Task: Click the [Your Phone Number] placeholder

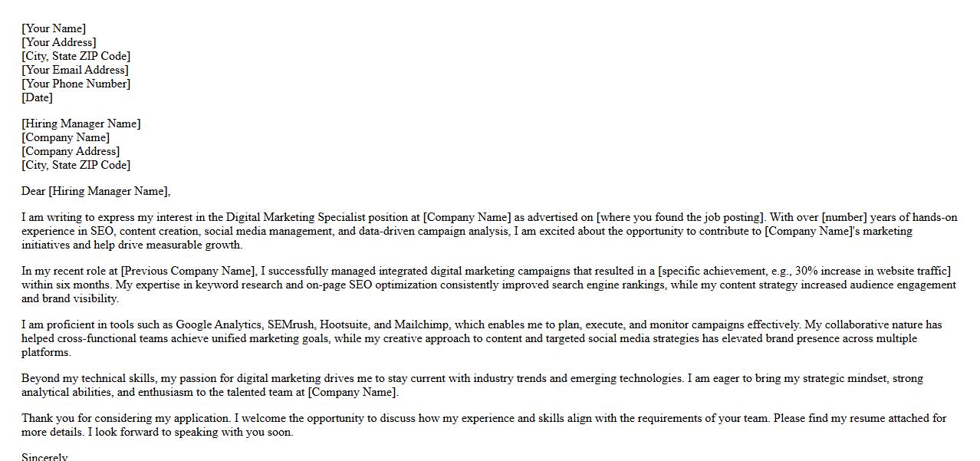Action: pyautogui.click(x=76, y=84)
